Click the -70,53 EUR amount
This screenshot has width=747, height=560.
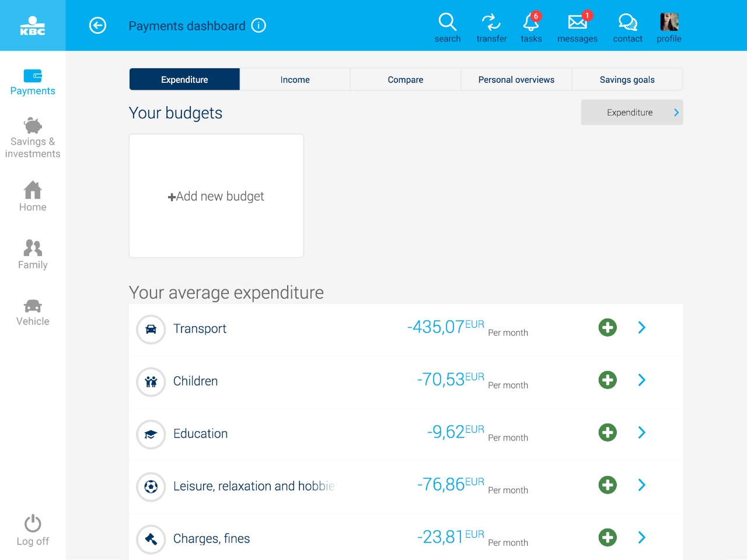coord(451,379)
